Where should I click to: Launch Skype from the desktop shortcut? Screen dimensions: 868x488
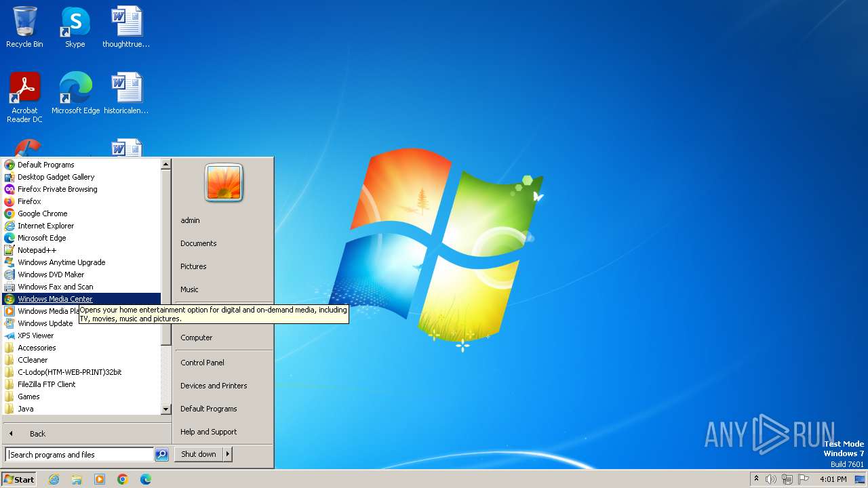(x=75, y=28)
